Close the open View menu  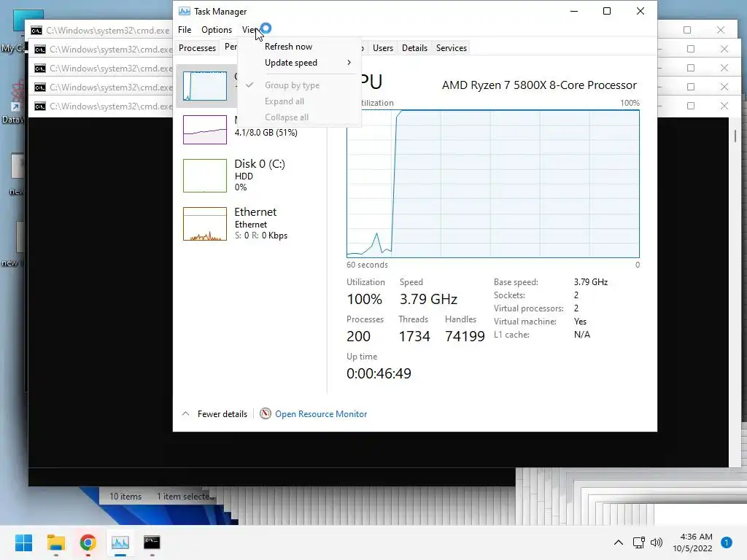pyautogui.click(x=250, y=29)
